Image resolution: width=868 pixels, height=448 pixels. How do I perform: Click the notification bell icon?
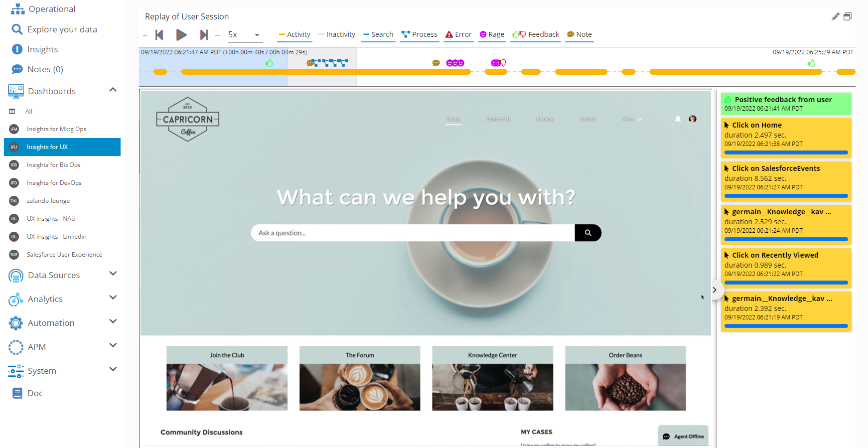point(678,119)
